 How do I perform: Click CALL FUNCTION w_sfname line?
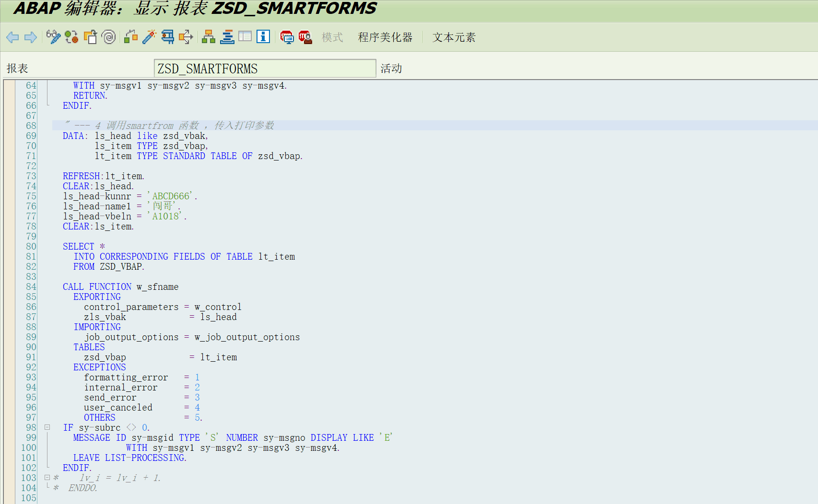pyautogui.click(x=121, y=286)
